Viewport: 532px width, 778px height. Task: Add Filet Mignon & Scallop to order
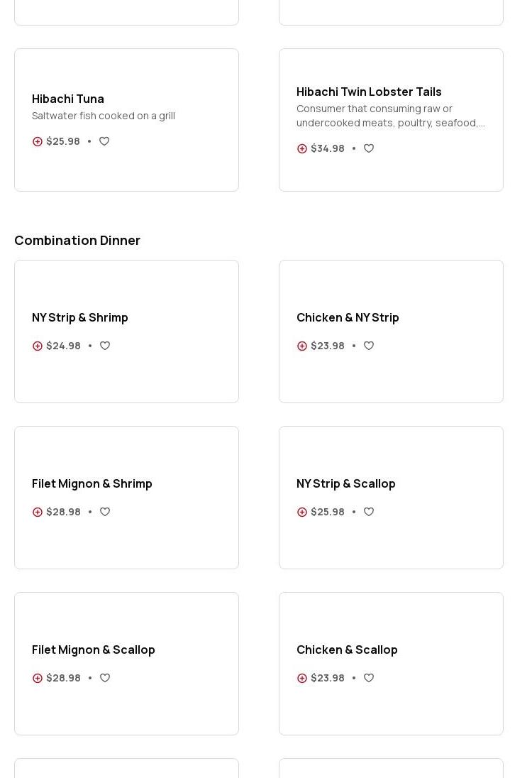(x=38, y=678)
